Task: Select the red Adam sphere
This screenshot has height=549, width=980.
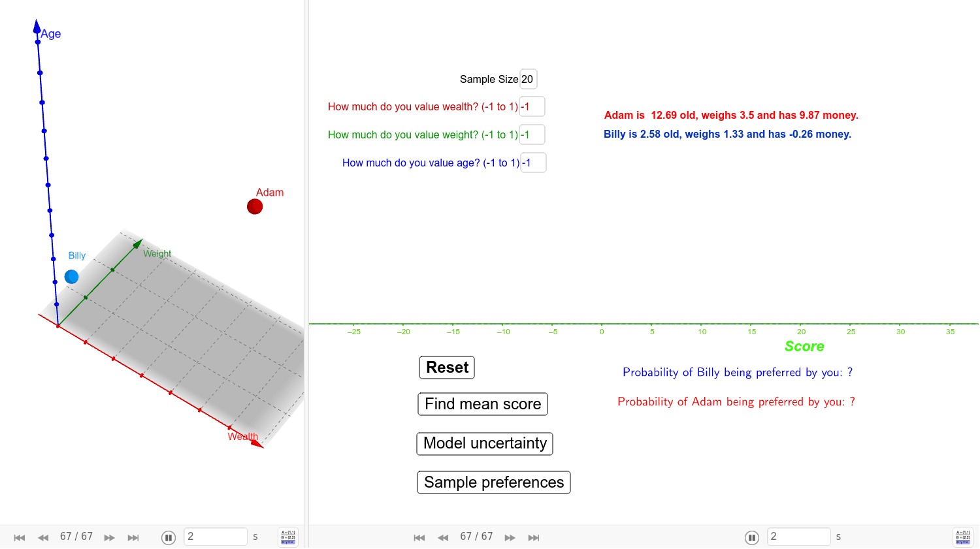Action: tap(255, 207)
